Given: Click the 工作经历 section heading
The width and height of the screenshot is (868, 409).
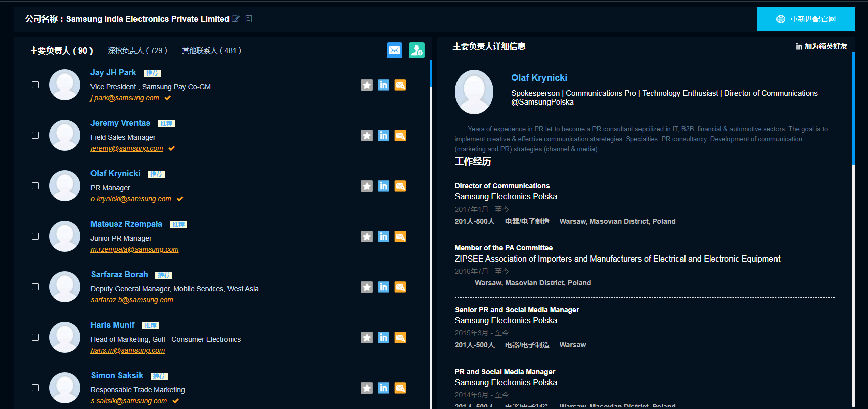Looking at the screenshot, I should point(473,162).
